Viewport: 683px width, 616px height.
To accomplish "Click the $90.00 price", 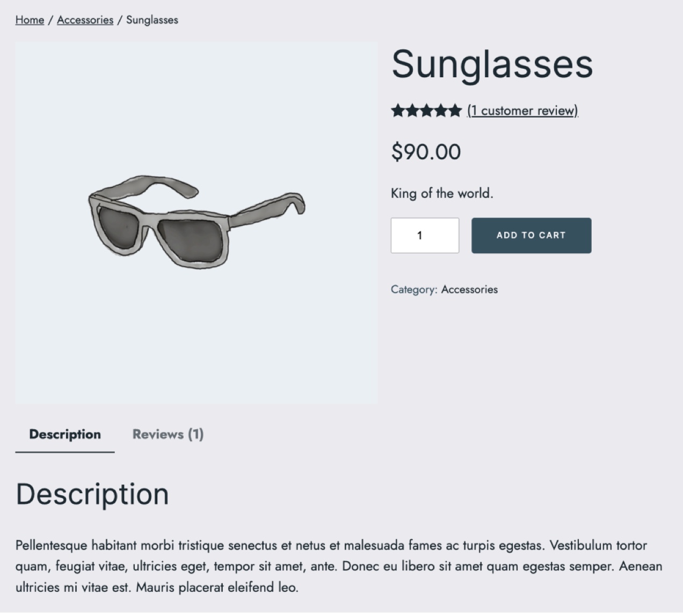I will point(426,152).
